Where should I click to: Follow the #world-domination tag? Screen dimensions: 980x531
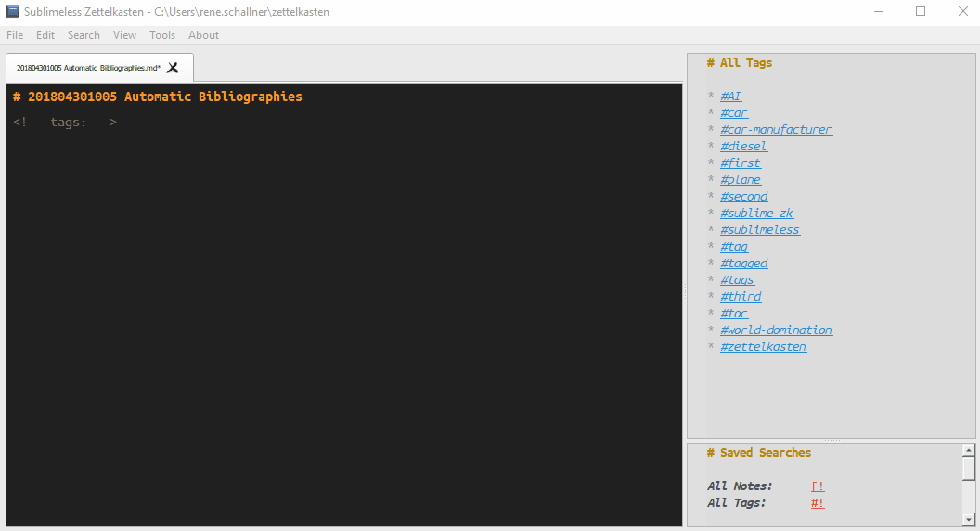point(776,330)
